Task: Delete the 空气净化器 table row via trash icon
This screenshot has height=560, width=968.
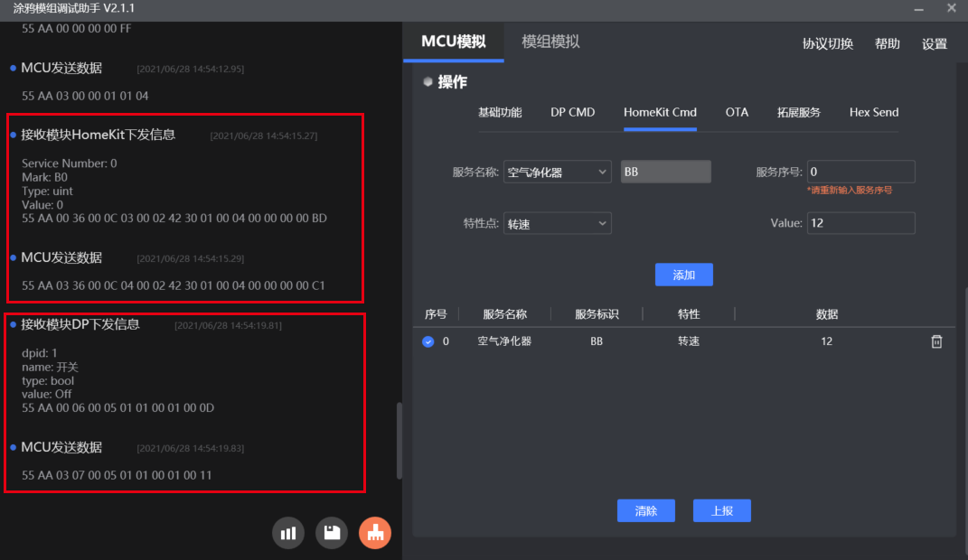Action: click(x=935, y=341)
